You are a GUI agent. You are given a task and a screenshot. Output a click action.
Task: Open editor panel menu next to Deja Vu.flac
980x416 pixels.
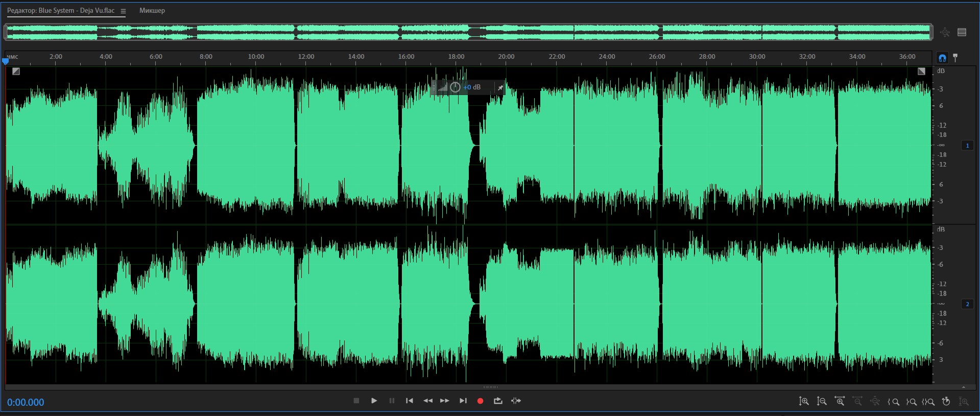point(123,11)
